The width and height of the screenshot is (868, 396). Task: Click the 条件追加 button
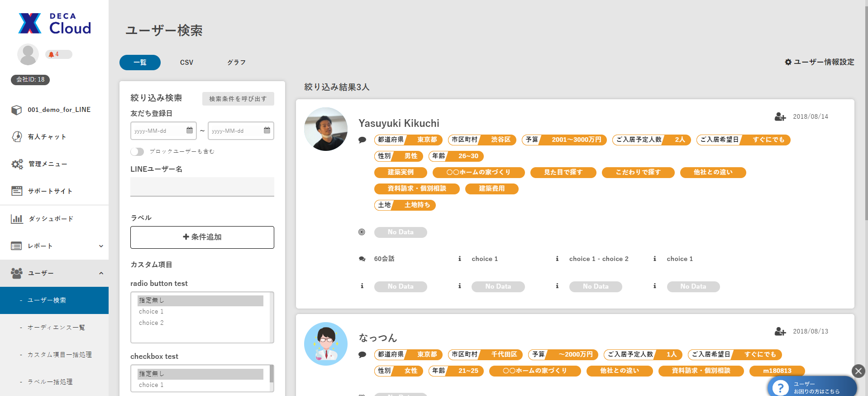coord(202,237)
